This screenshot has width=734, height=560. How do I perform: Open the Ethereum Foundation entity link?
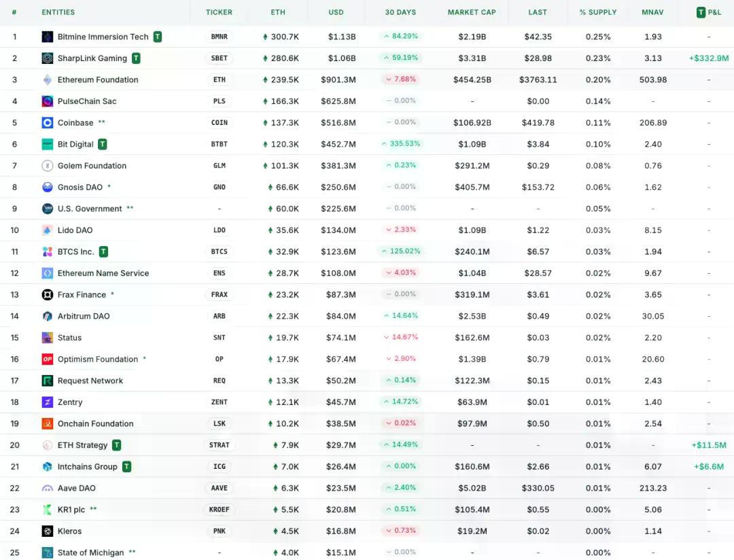(x=98, y=80)
